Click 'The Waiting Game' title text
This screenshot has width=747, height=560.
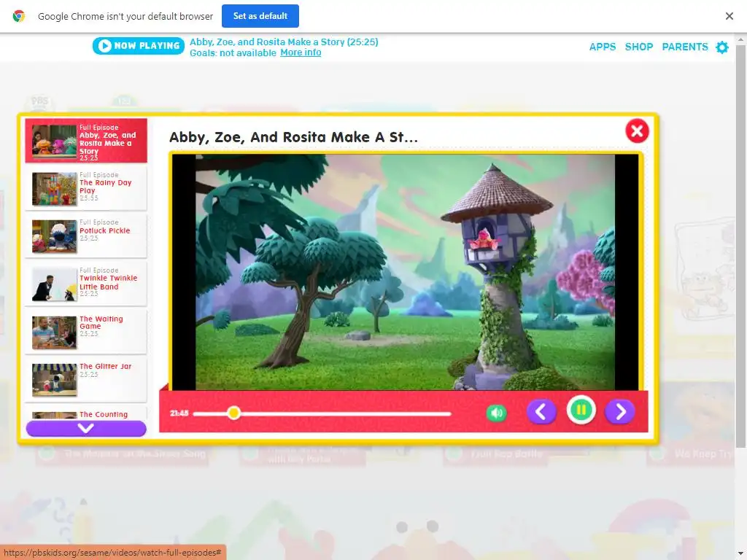click(x=101, y=322)
